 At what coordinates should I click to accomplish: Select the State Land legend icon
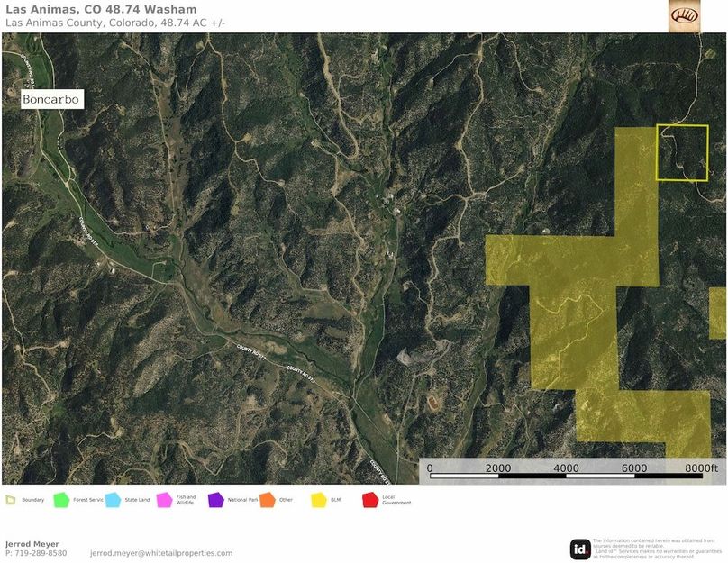coord(111,497)
